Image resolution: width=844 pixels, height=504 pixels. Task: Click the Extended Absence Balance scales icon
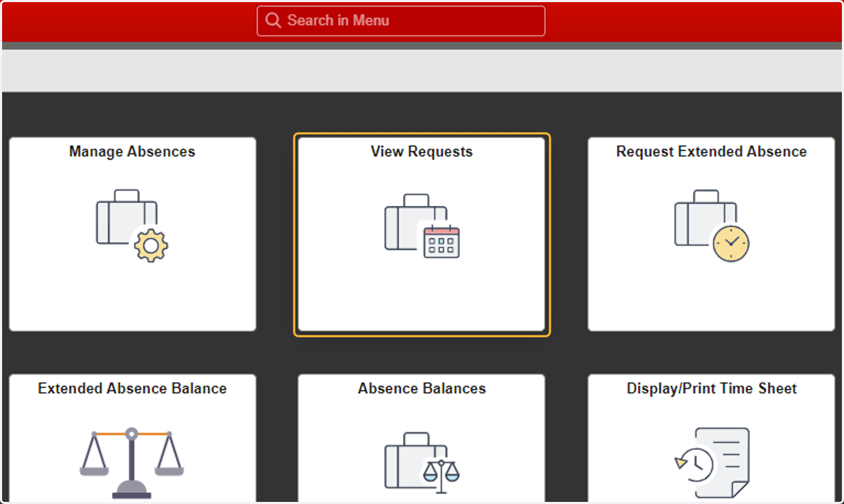click(x=132, y=462)
